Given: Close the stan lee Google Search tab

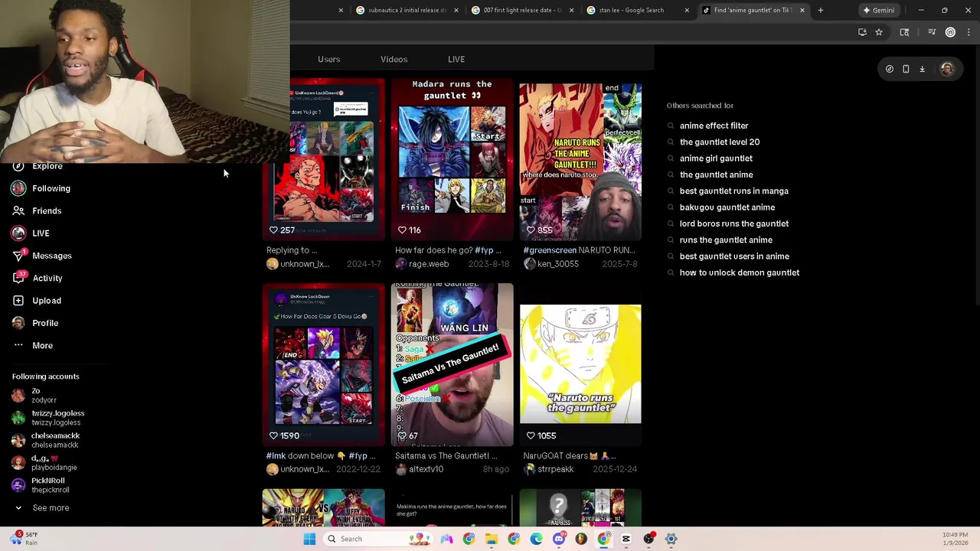Looking at the screenshot, I should tap(687, 11).
